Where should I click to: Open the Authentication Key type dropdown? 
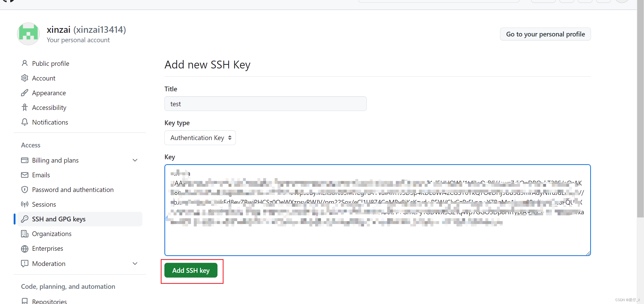tap(200, 138)
